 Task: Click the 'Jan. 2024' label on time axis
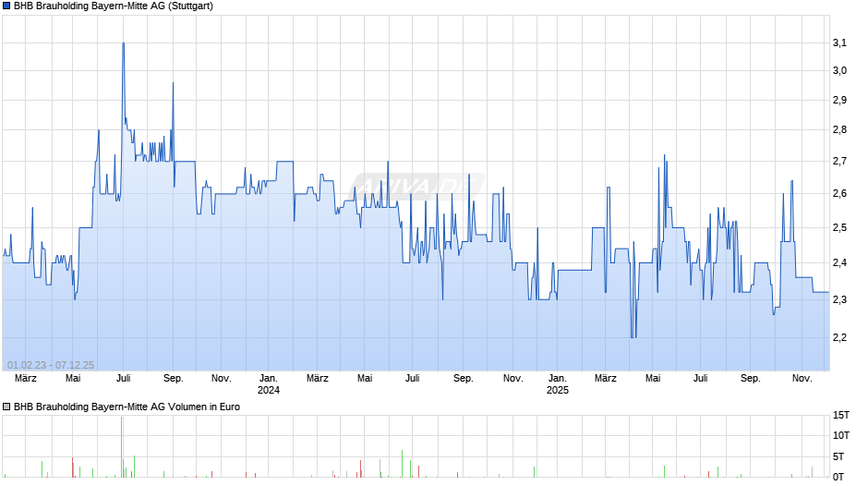coord(269,384)
